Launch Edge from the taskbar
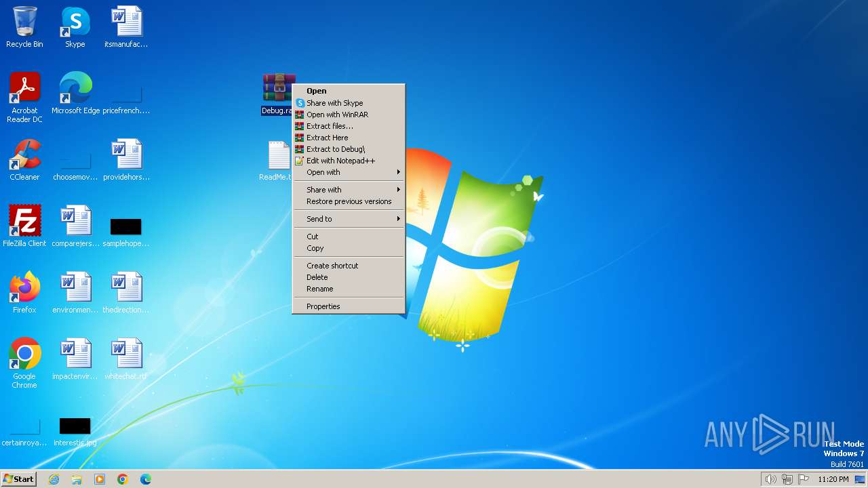Image resolution: width=868 pixels, height=488 pixels. [146, 479]
